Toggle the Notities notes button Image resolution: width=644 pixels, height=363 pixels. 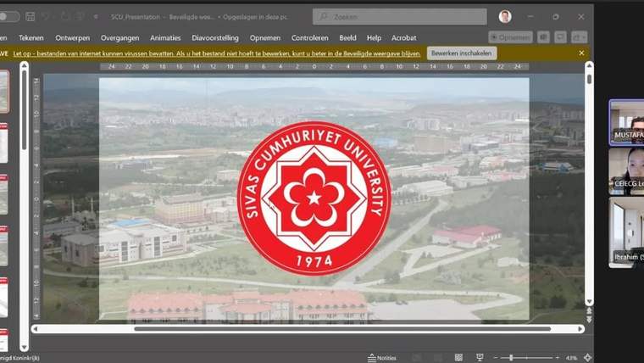click(382, 358)
